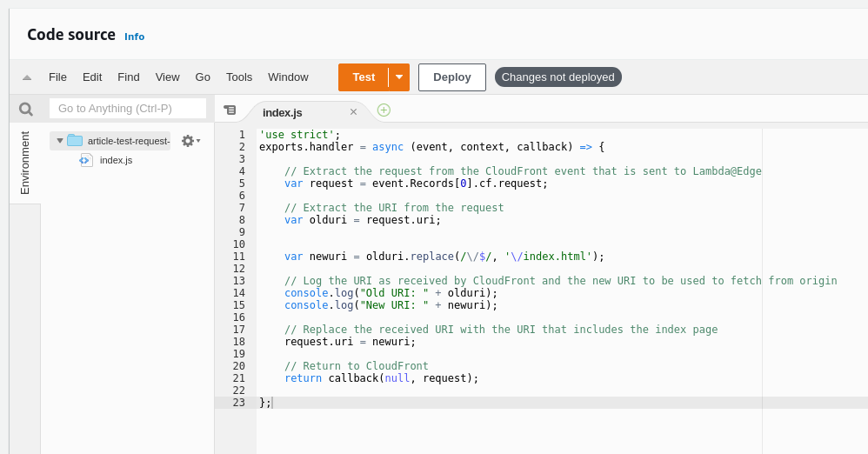
Task: Click the Deploy button
Action: click(452, 77)
